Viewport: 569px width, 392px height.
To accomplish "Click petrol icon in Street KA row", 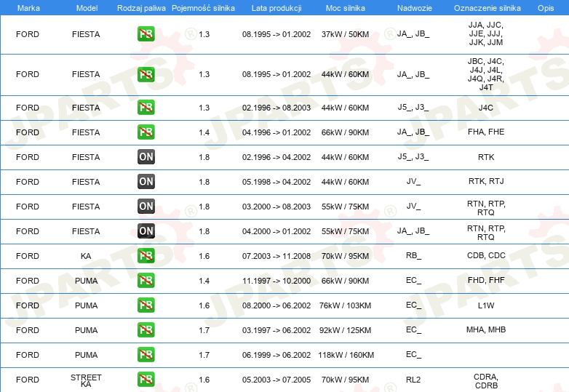I will tap(146, 380).
